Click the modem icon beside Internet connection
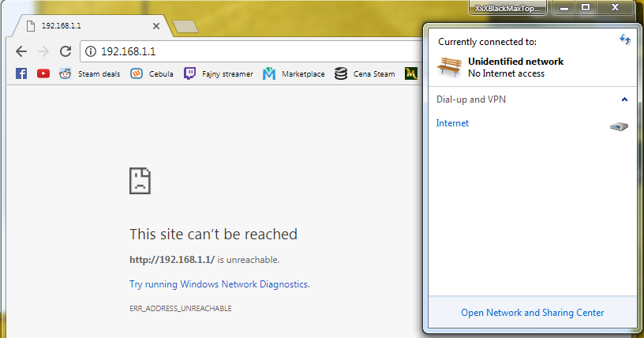The image size is (644, 338). [619, 126]
